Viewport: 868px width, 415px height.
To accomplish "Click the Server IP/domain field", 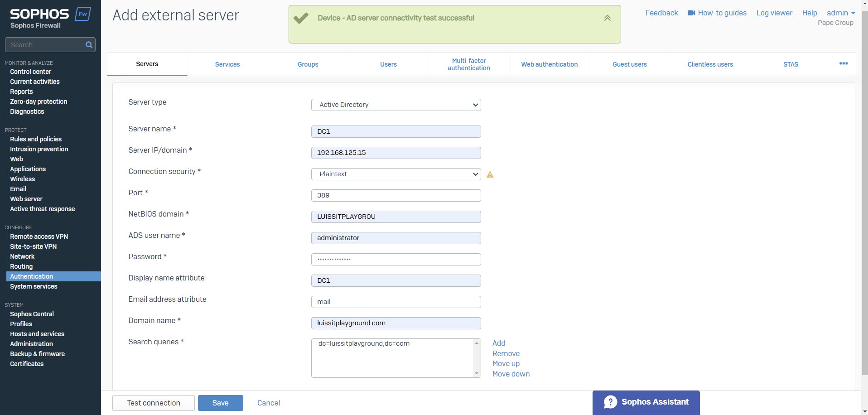I will pyautogui.click(x=396, y=153).
